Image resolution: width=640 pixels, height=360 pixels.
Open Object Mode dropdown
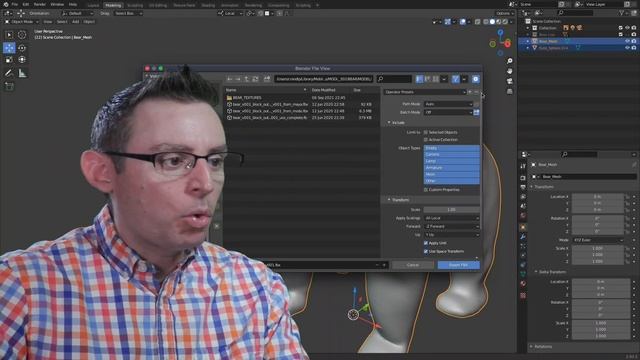[x=22, y=22]
